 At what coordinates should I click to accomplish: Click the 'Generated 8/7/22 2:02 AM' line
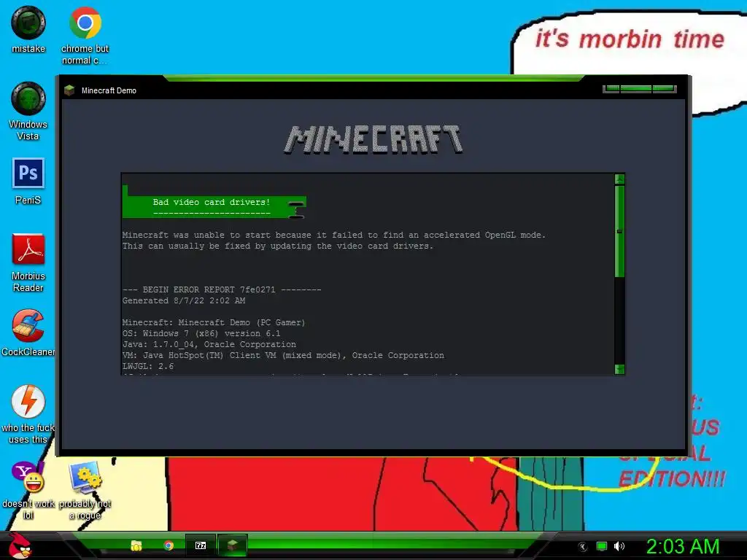point(184,300)
